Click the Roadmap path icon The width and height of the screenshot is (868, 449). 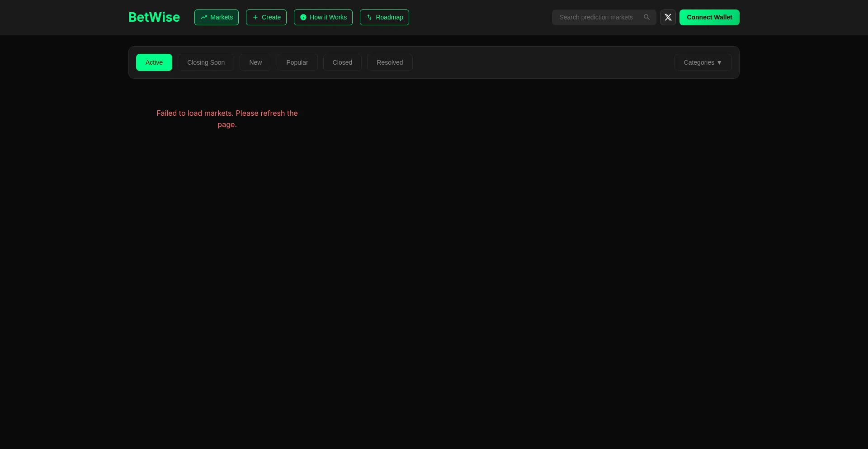[369, 17]
